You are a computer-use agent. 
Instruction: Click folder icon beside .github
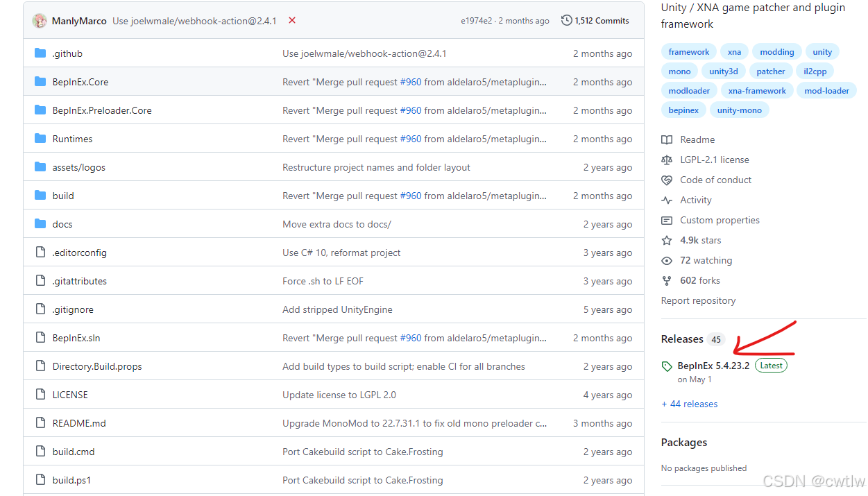coord(40,53)
